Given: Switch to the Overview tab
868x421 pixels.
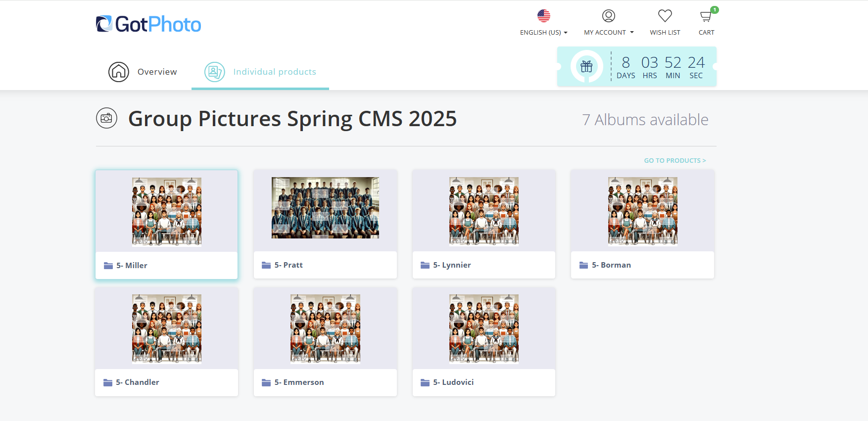Looking at the screenshot, I should [157, 72].
